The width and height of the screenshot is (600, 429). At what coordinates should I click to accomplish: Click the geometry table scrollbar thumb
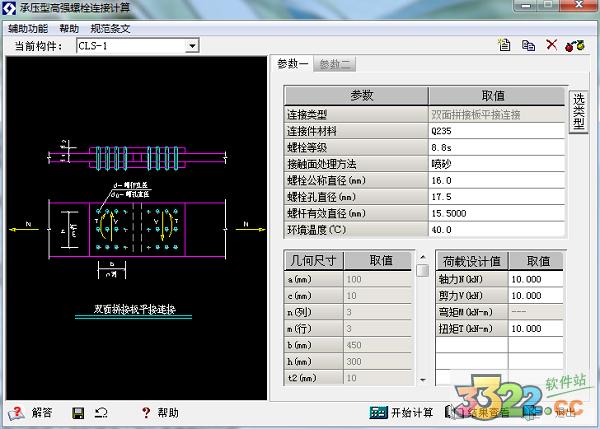pos(422,270)
